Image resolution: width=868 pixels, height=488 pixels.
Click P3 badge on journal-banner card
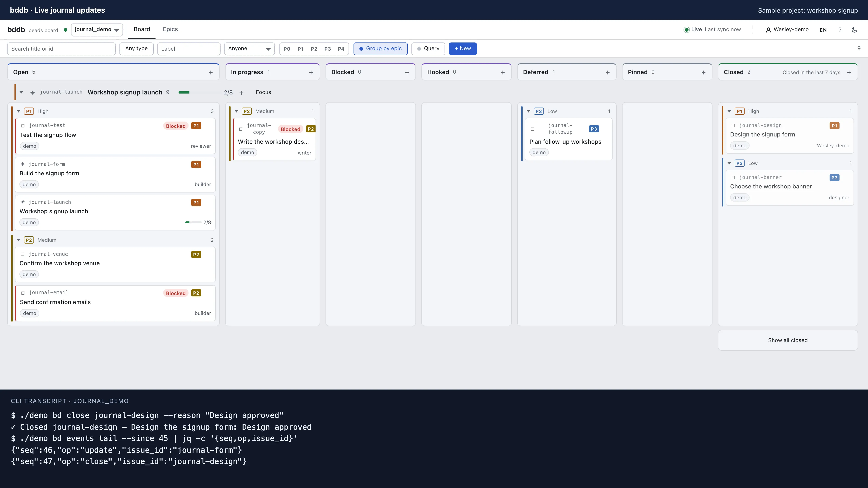click(834, 178)
